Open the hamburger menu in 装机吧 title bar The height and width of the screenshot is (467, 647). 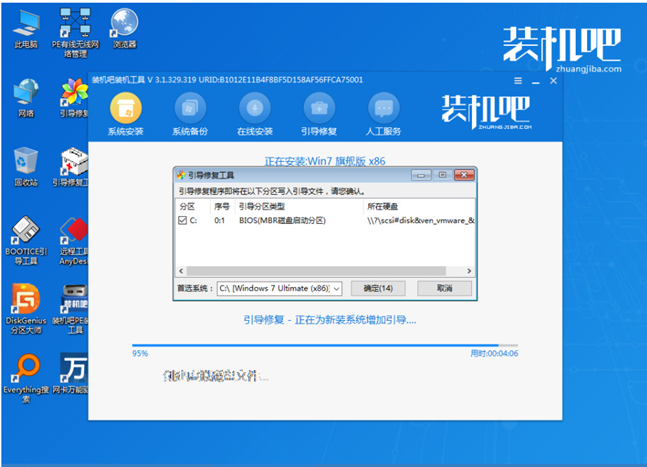pos(518,81)
